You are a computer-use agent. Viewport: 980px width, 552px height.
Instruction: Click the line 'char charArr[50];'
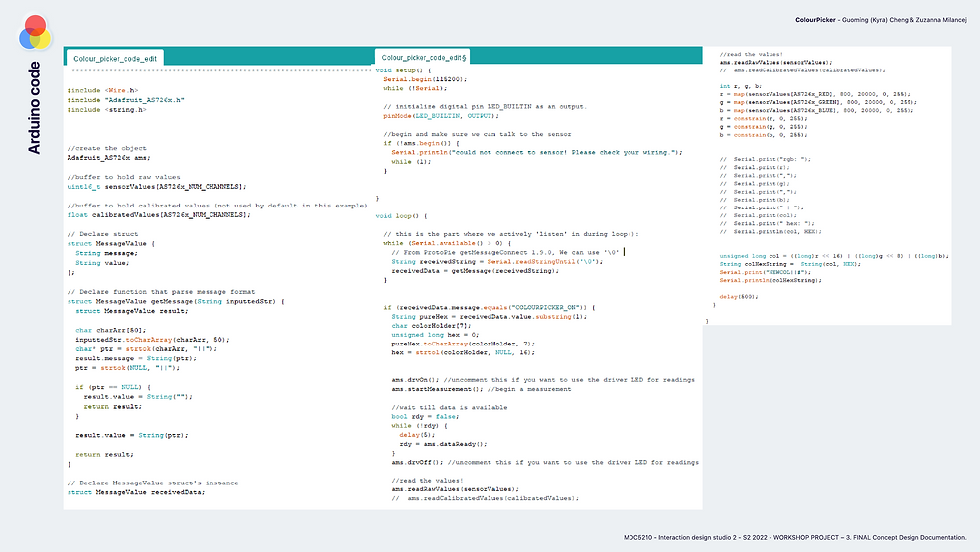tap(110, 330)
